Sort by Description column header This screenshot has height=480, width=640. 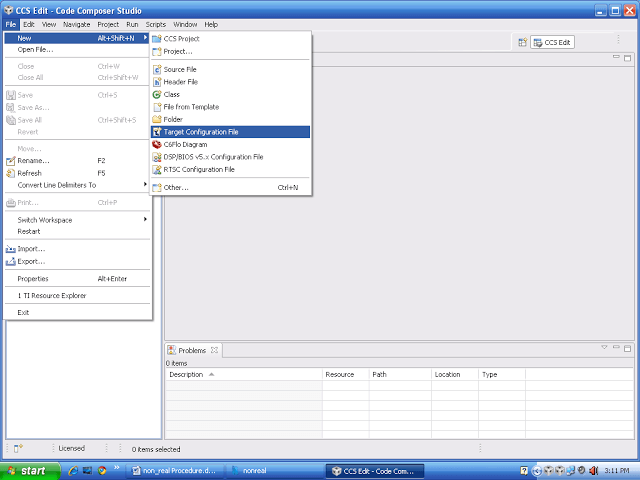244,374
